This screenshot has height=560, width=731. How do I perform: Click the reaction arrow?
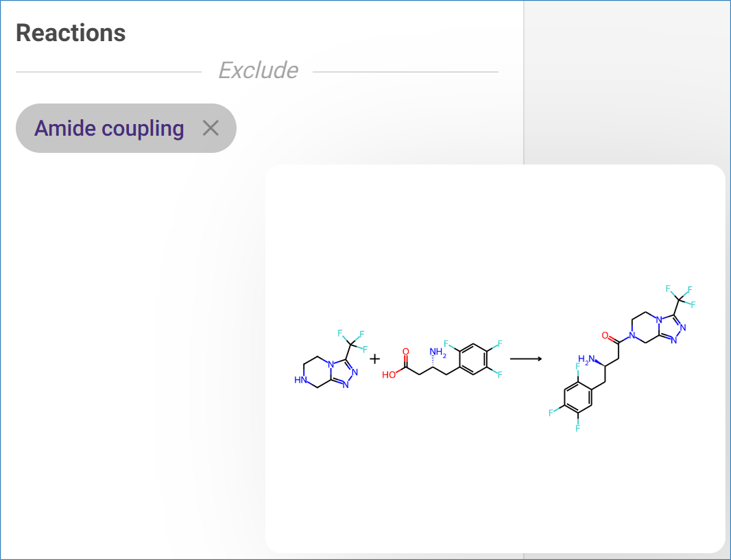point(526,358)
